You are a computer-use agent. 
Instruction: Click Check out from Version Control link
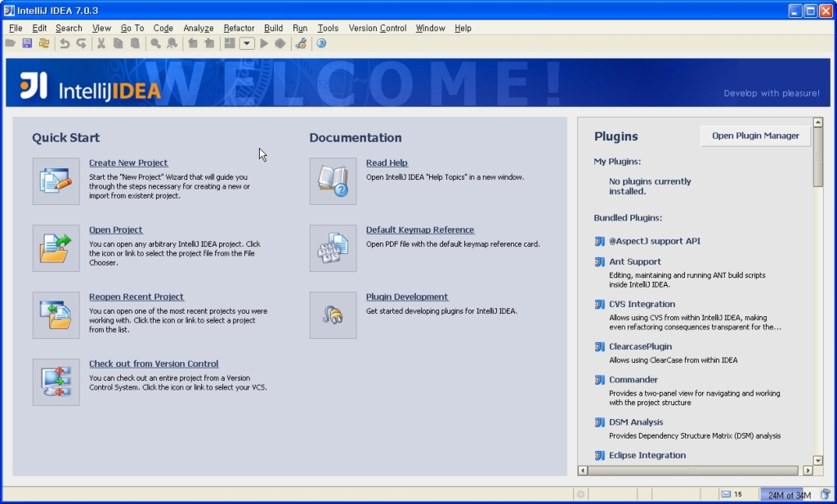coord(154,364)
